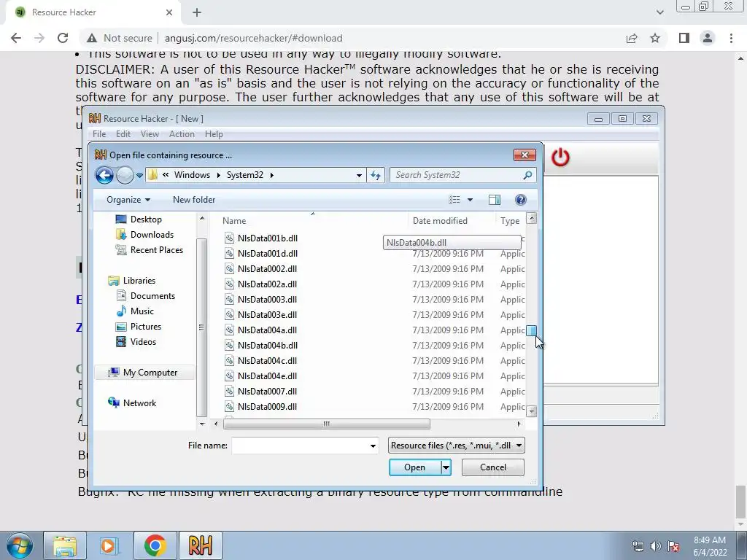Select Network in the navigation pane
The image size is (747, 560).
[x=133, y=402]
